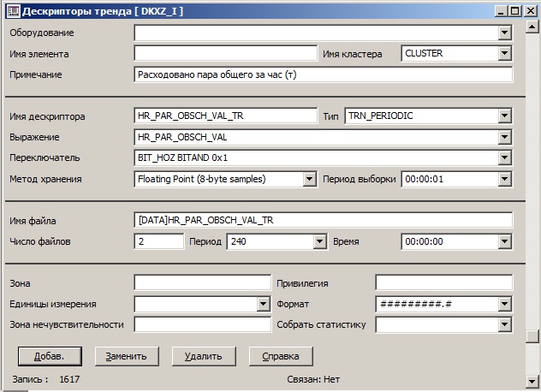Open the Период выборки dropdown
The height and width of the screenshot is (392, 541).
point(504,179)
